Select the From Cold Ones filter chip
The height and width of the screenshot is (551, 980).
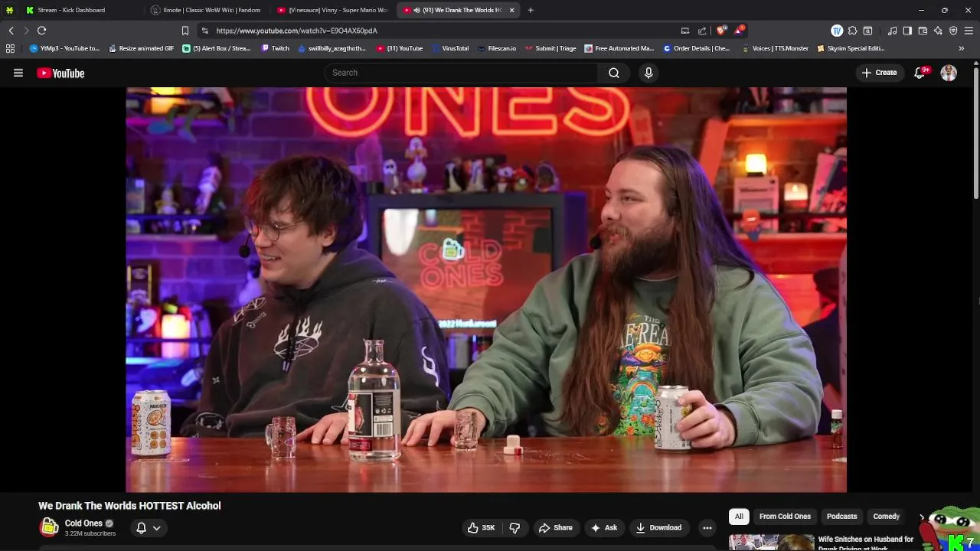tap(785, 517)
